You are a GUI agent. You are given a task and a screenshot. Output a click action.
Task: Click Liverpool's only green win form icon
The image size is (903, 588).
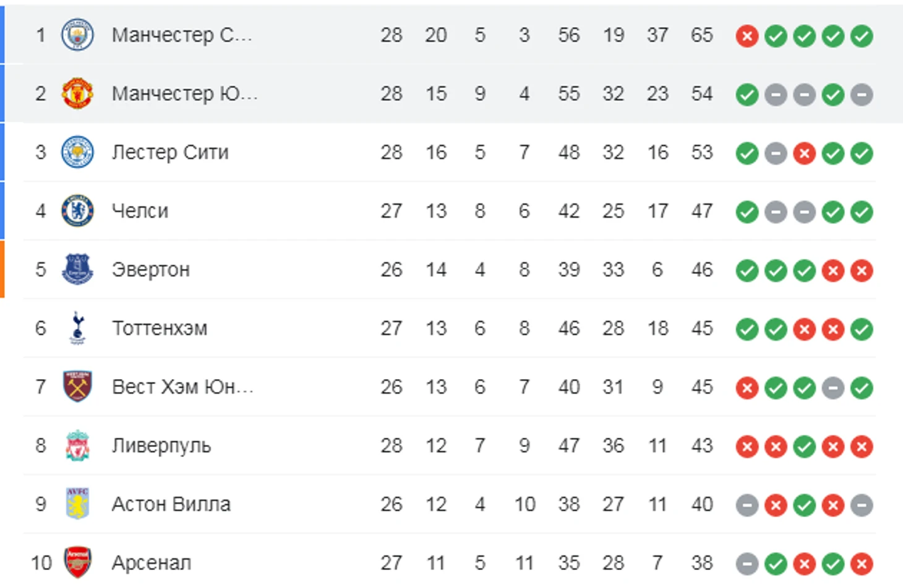pyautogui.click(x=804, y=446)
